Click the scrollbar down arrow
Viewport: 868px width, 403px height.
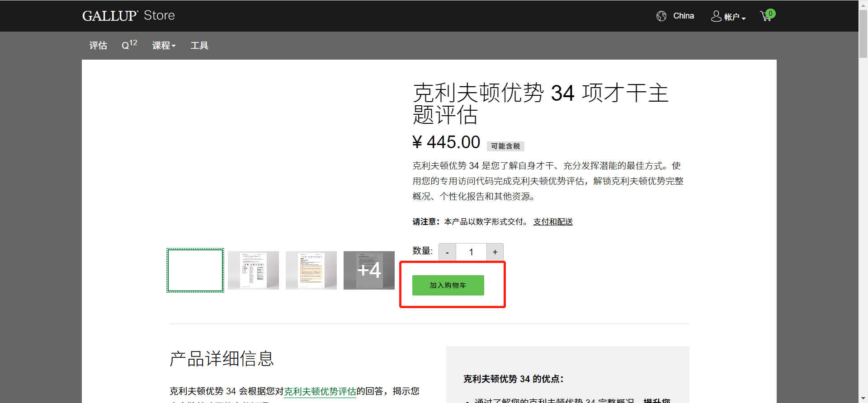(x=863, y=398)
